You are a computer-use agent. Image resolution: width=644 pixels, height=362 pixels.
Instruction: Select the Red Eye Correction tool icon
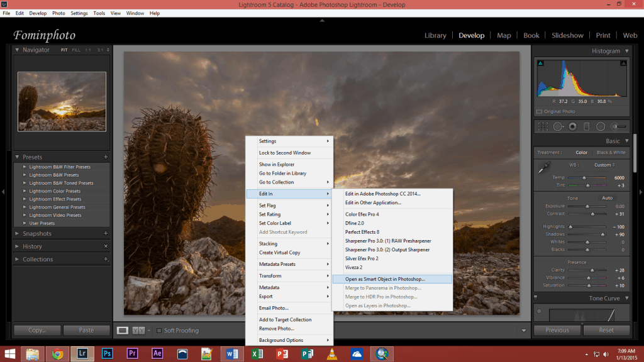click(572, 127)
